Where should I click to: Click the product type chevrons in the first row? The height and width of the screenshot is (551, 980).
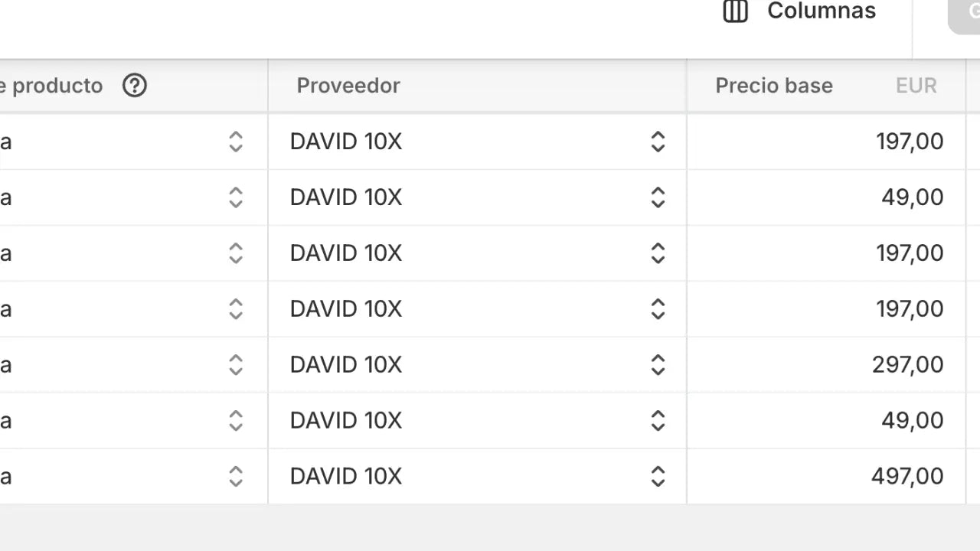pyautogui.click(x=236, y=142)
